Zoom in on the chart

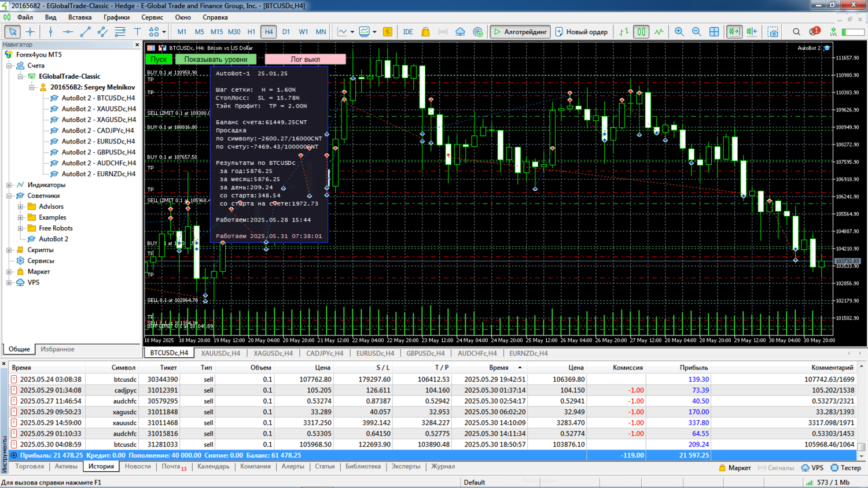(679, 32)
